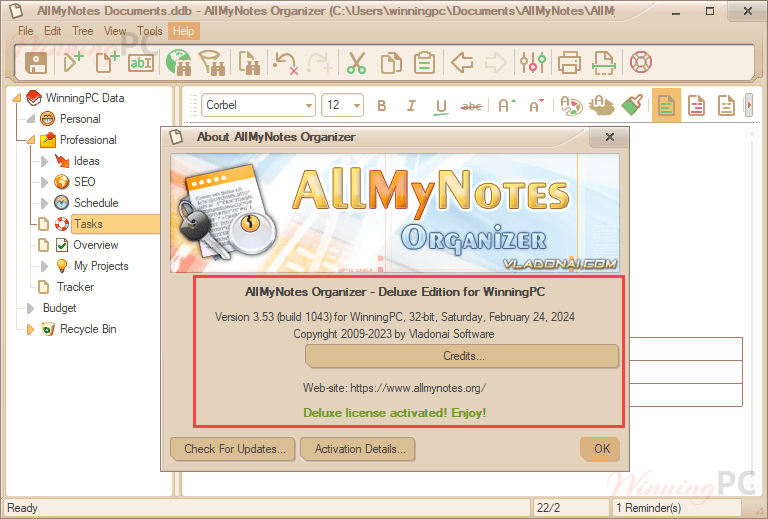Click the Rename note icon

(141, 63)
